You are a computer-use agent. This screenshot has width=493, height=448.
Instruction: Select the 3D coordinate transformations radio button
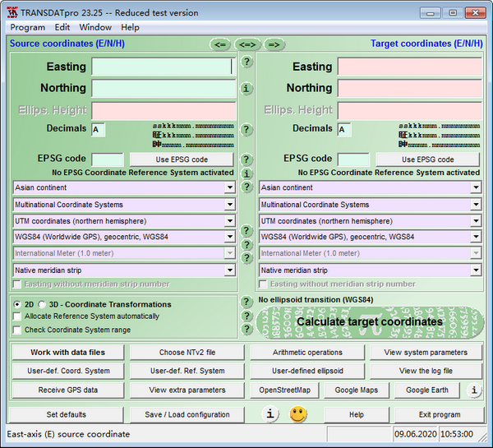[42, 304]
